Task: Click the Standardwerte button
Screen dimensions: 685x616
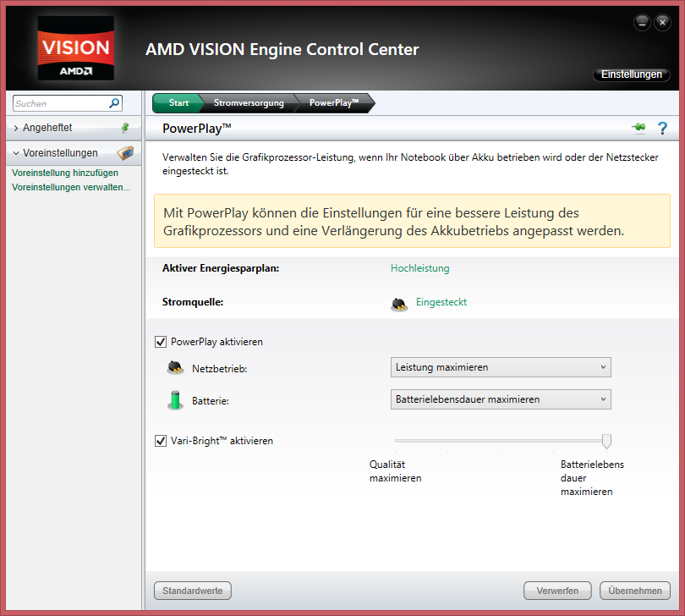Action: tap(193, 591)
